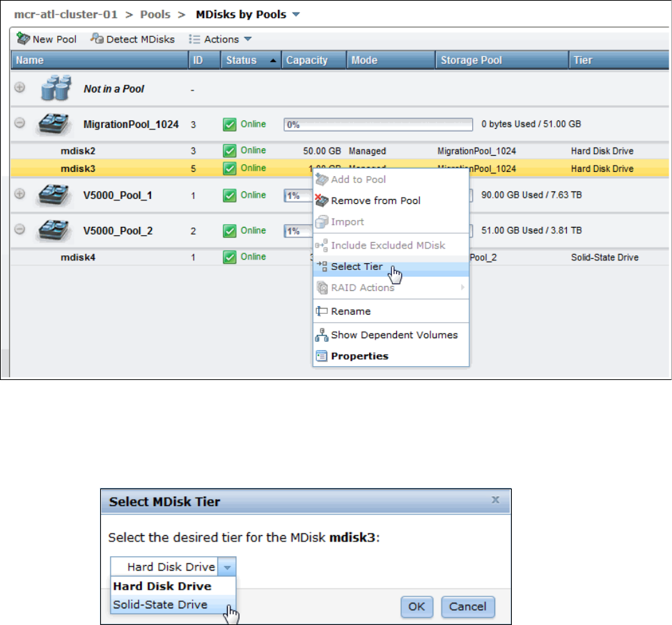Click the V5000_Pool_2 pool icon
The width and height of the screenshot is (672, 625).
[54, 230]
